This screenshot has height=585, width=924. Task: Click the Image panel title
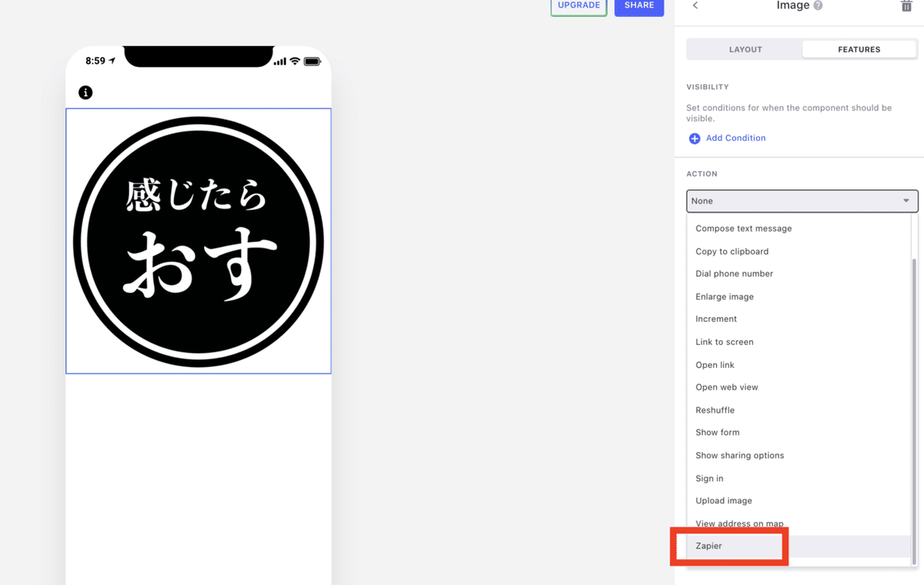tap(792, 5)
